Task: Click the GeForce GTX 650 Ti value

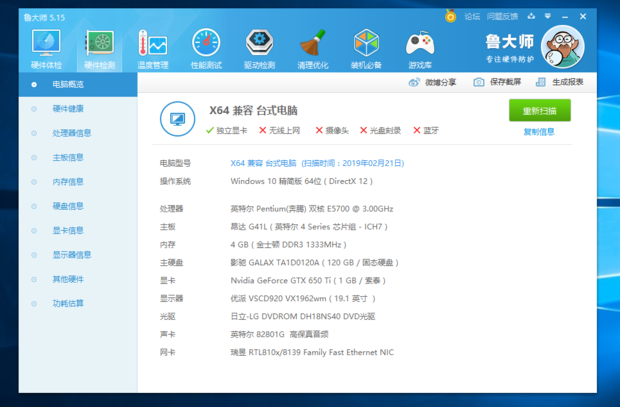Action: (x=308, y=281)
